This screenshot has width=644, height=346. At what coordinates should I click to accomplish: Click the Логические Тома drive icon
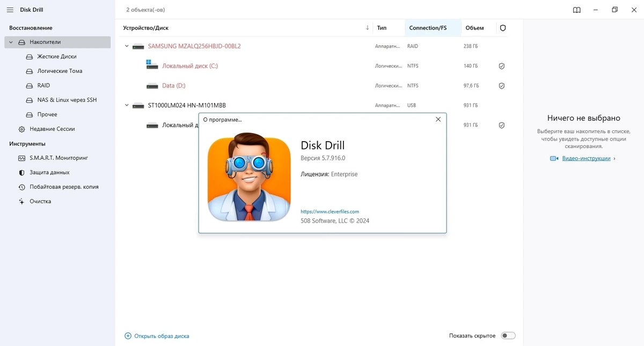point(30,71)
